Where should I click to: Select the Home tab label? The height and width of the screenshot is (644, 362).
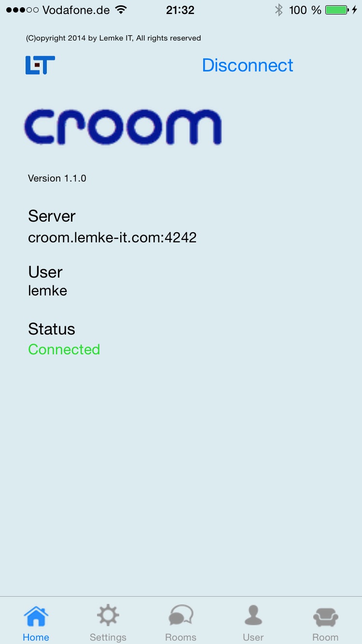(x=36, y=637)
